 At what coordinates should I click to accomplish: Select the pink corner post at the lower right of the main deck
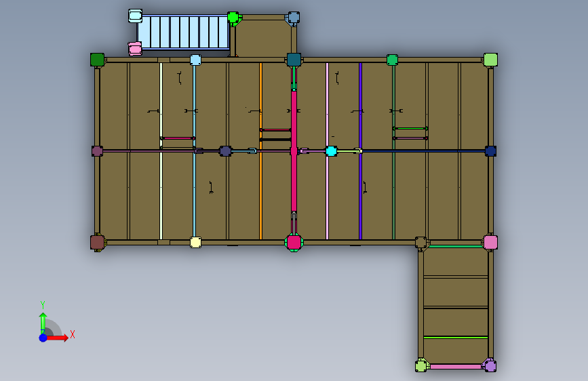[x=490, y=242]
